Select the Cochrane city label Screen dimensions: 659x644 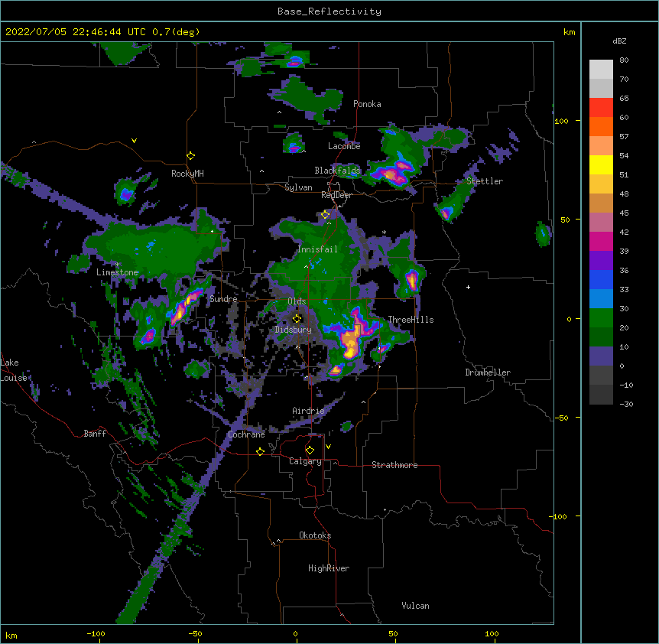(246, 434)
